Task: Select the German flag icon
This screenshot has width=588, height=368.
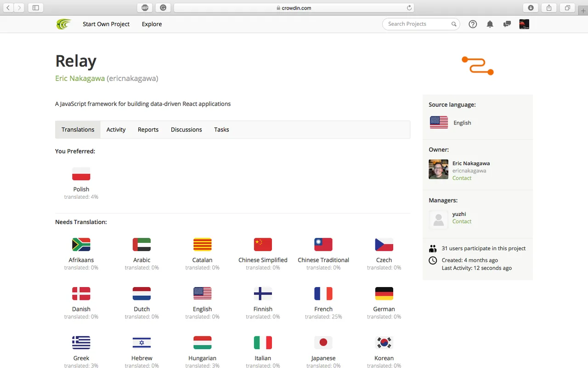Action: pos(384,293)
